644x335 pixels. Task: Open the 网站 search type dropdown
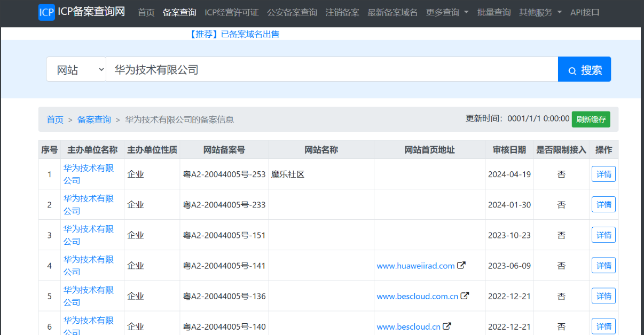(76, 69)
